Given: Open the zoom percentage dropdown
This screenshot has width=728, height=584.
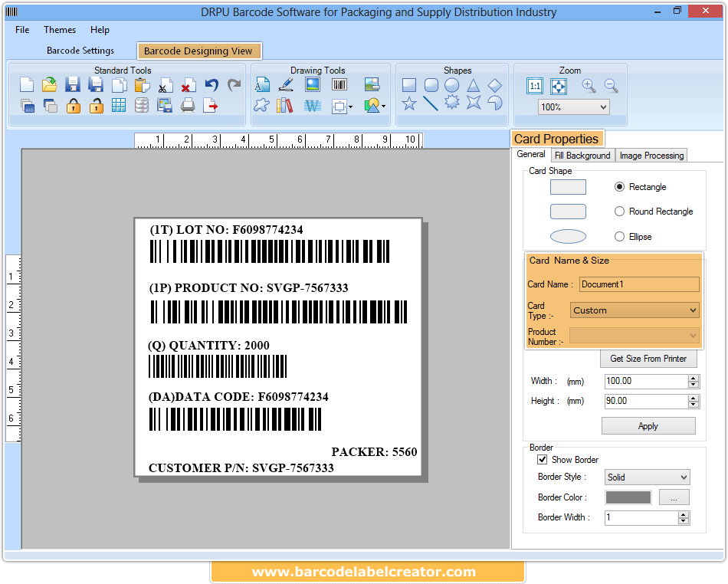Looking at the screenshot, I should click(x=603, y=107).
